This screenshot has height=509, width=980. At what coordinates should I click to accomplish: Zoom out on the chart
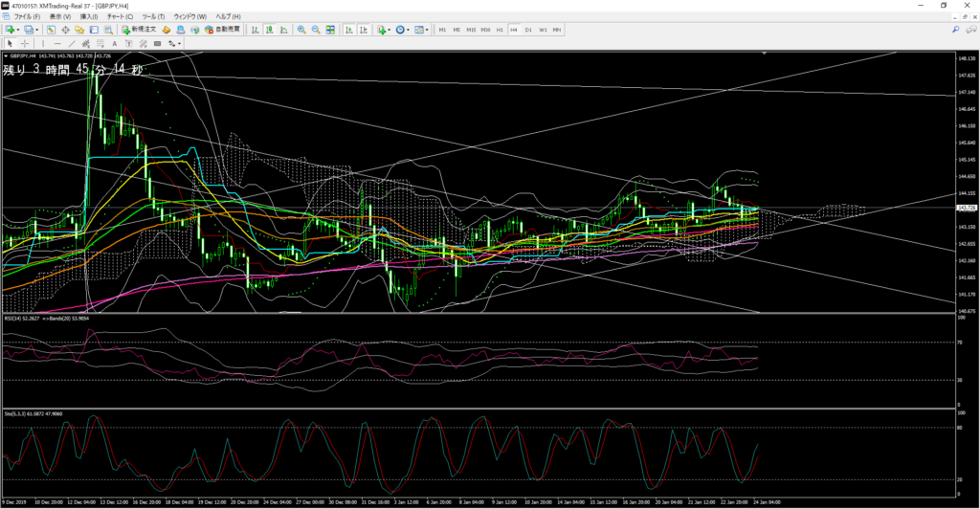(316, 30)
